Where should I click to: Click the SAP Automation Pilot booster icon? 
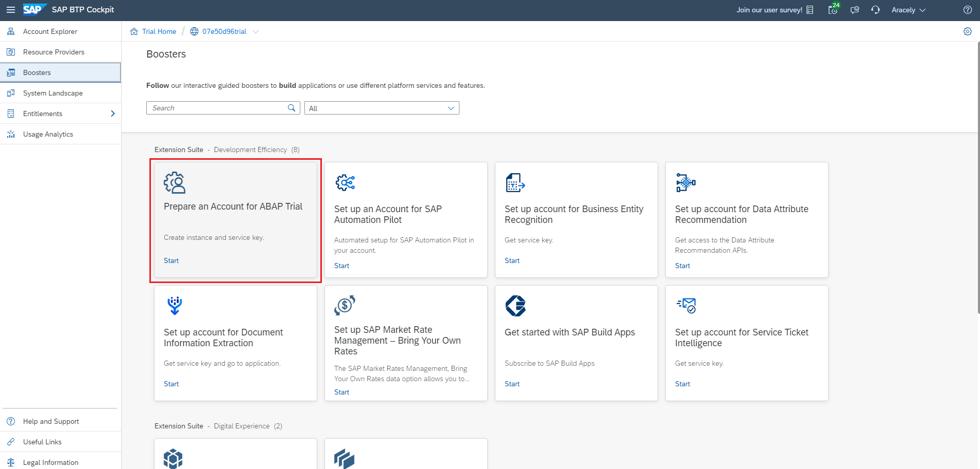[345, 182]
